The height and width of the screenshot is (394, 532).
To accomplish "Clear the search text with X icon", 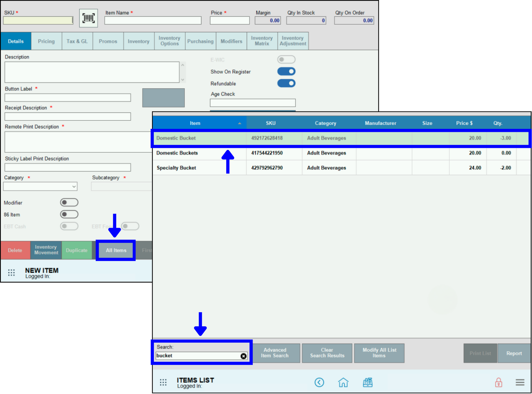I will tap(243, 356).
